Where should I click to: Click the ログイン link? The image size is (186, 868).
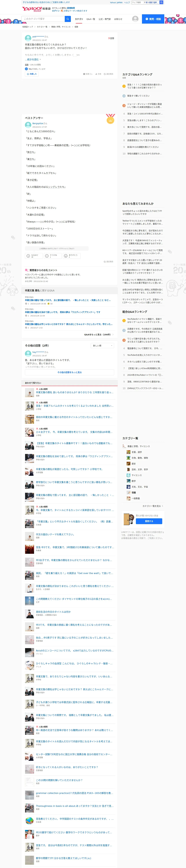56,11
